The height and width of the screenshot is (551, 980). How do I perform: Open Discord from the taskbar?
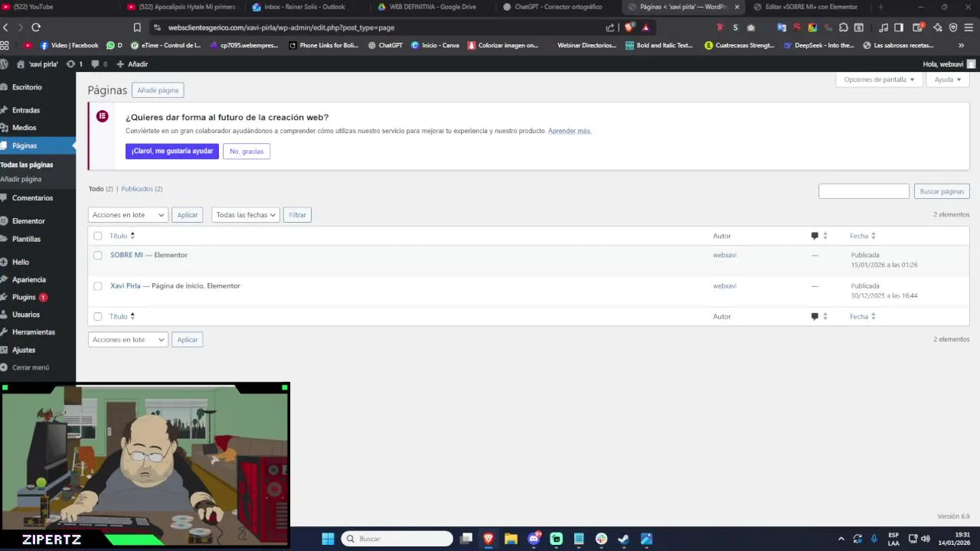pyautogui.click(x=534, y=539)
